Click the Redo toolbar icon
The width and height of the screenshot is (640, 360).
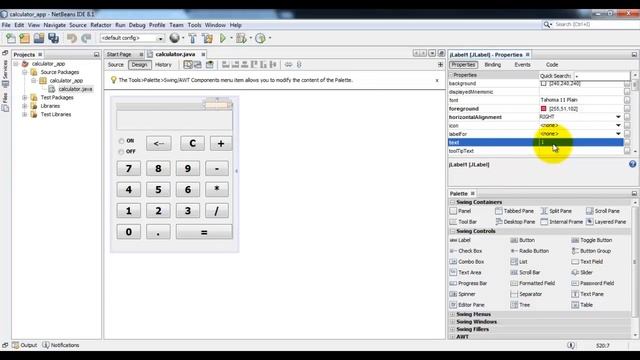click(86, 38)
